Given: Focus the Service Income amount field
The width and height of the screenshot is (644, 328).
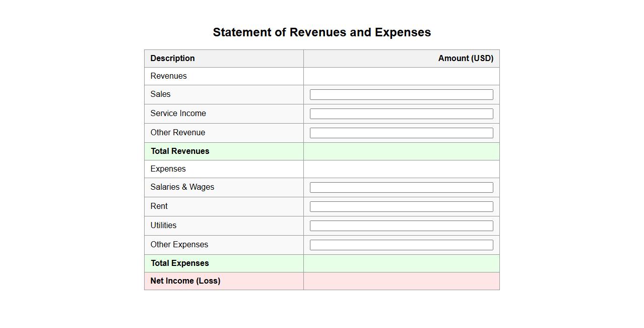Looking at the screenshot, I should (401, 114).
